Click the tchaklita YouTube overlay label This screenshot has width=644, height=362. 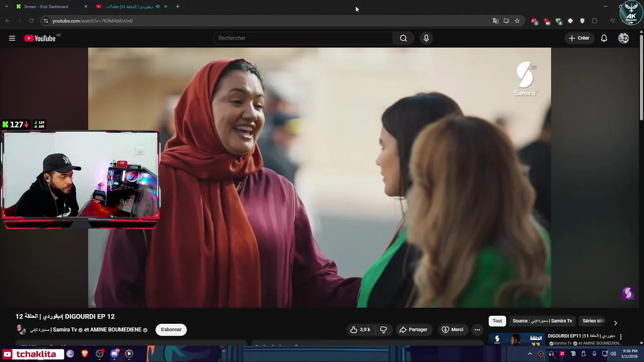[32, 354]
